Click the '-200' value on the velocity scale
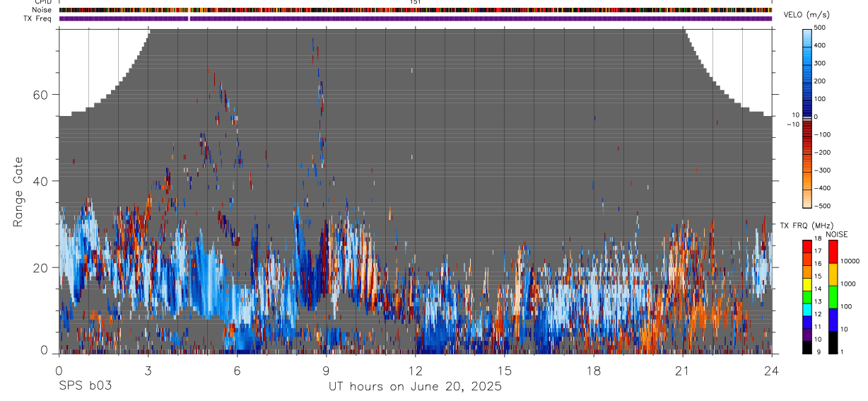868x401 pixels. click(x=822, y=152)
